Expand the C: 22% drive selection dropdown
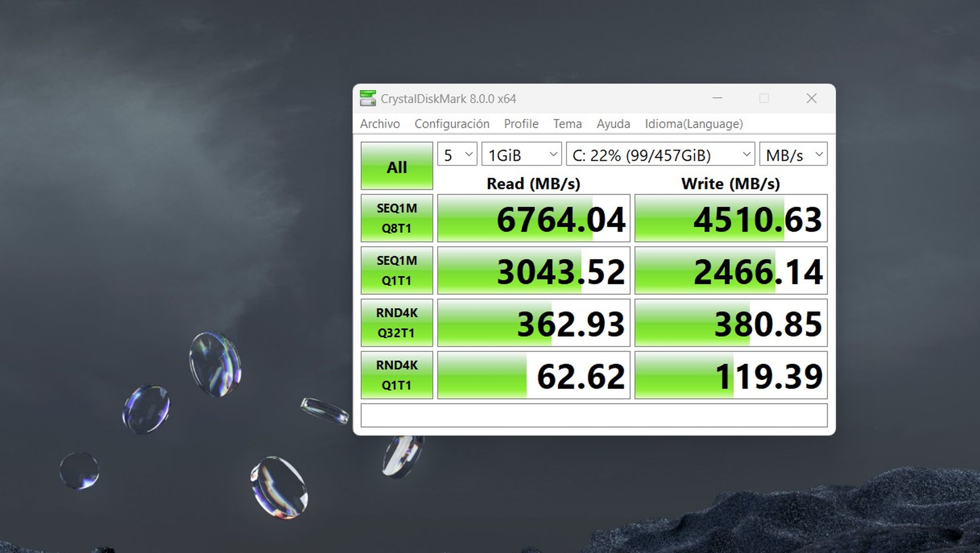Screen dimensions: 980x553 click(x=660, y=154)
